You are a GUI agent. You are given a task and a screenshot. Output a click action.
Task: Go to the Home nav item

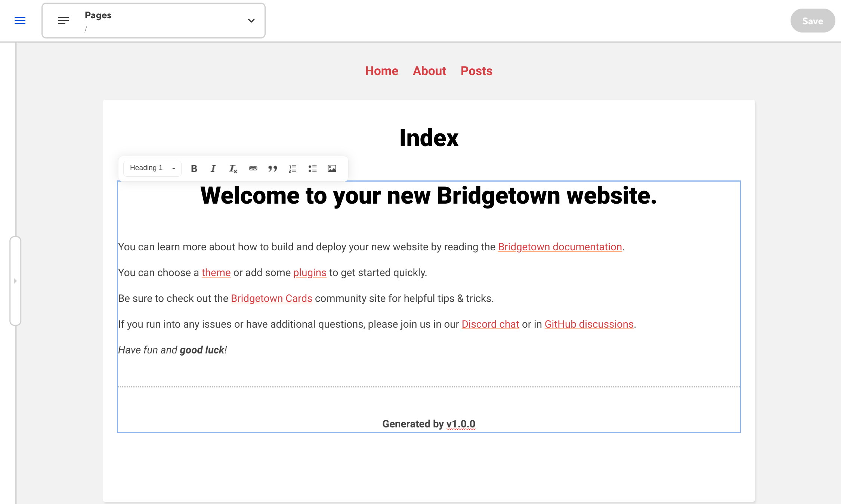pos(381,71)
